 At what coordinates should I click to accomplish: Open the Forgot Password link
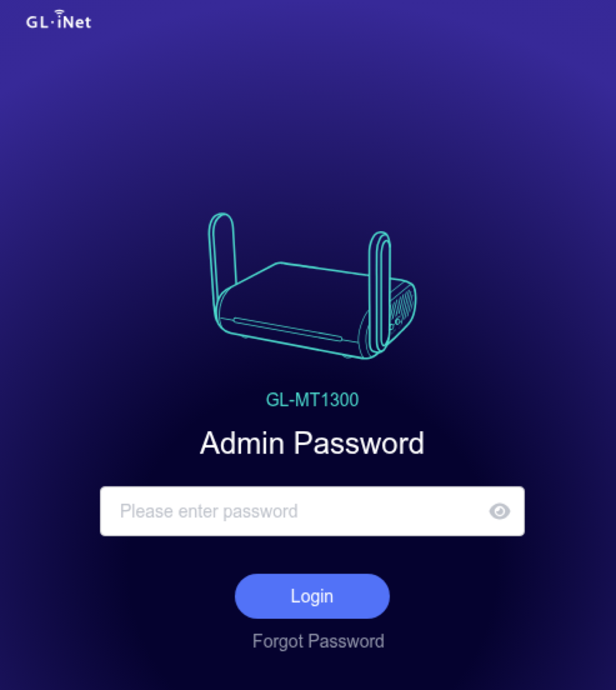pyautogui.click(x=318, y=641)
